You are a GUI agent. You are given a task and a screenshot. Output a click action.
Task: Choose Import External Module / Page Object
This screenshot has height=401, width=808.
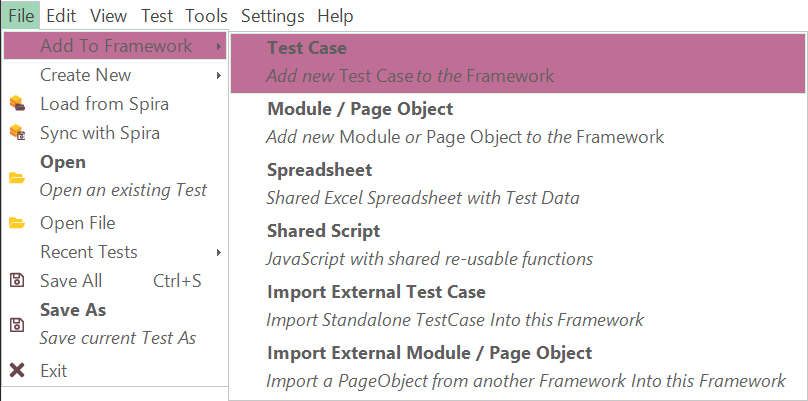click(x=518, y=366)
